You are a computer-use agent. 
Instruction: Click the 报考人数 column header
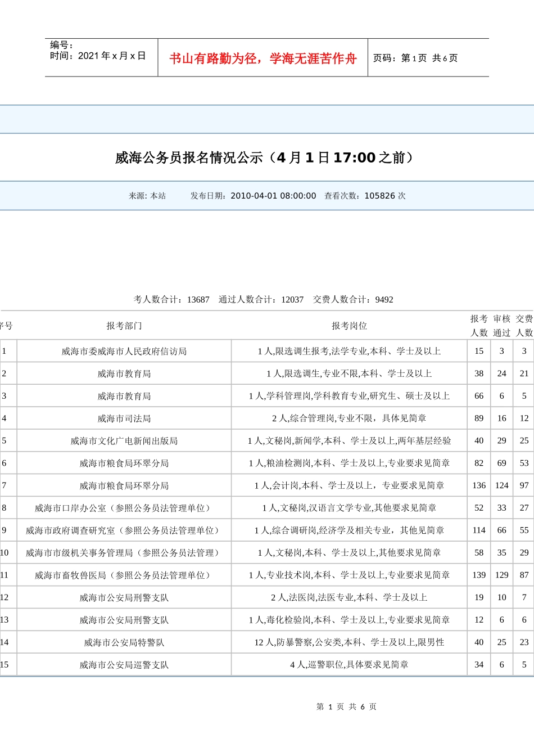click(x=479, y=326)
